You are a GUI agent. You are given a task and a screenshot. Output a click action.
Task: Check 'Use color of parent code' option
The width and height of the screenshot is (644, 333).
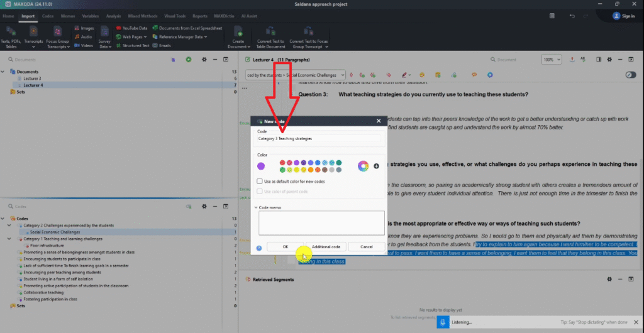pyautogui.click(x=260, y=191)
